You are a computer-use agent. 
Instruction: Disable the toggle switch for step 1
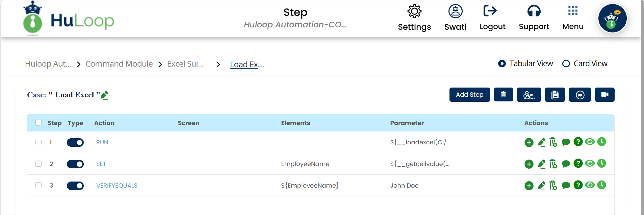coord(75,143)
